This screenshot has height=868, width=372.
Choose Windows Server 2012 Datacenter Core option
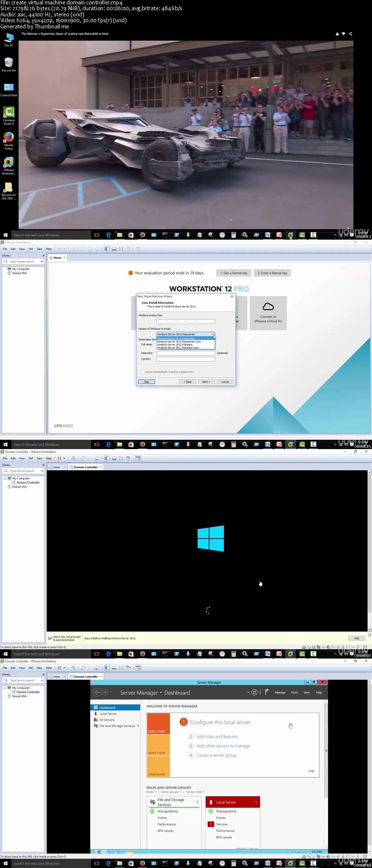coord(179,342)
